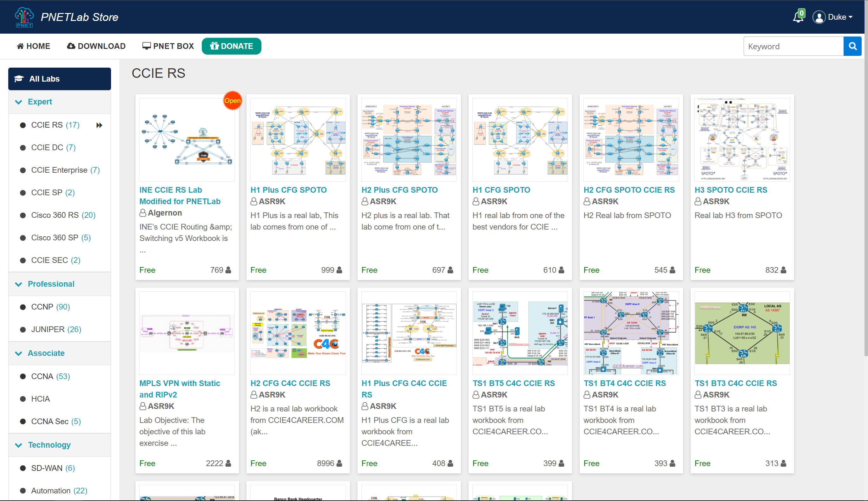
Task: Open the TS1 BT4 C4C CCIE RS lab
Action: [x=625, y=383]
